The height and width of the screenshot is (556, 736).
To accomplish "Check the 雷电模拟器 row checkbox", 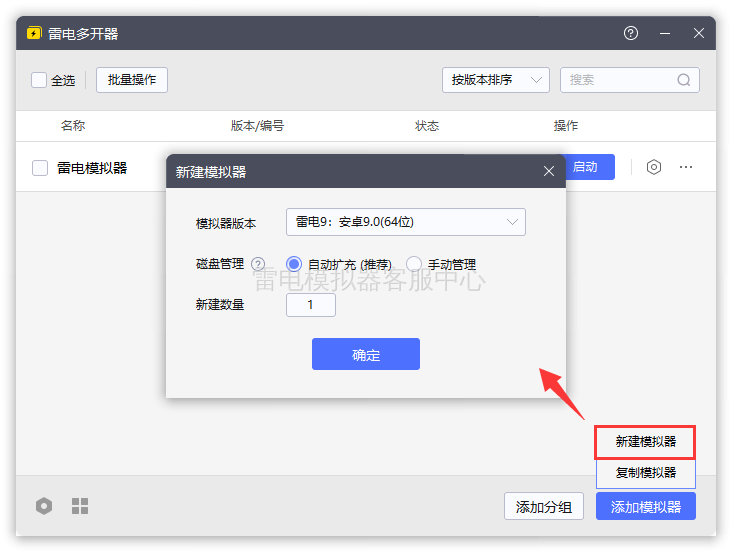I will tap(40, 168).
